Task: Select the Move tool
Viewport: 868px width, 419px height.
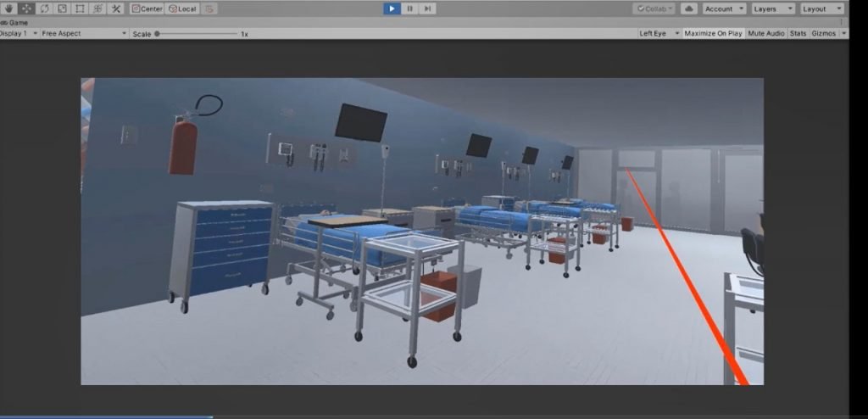Action: coord(26,8)
